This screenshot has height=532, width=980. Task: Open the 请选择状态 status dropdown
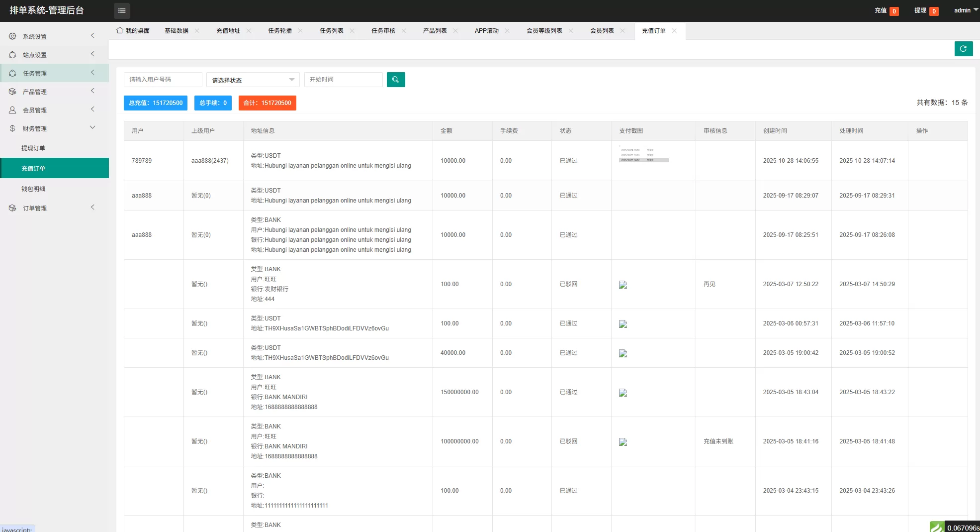click(x=253, y=80)
